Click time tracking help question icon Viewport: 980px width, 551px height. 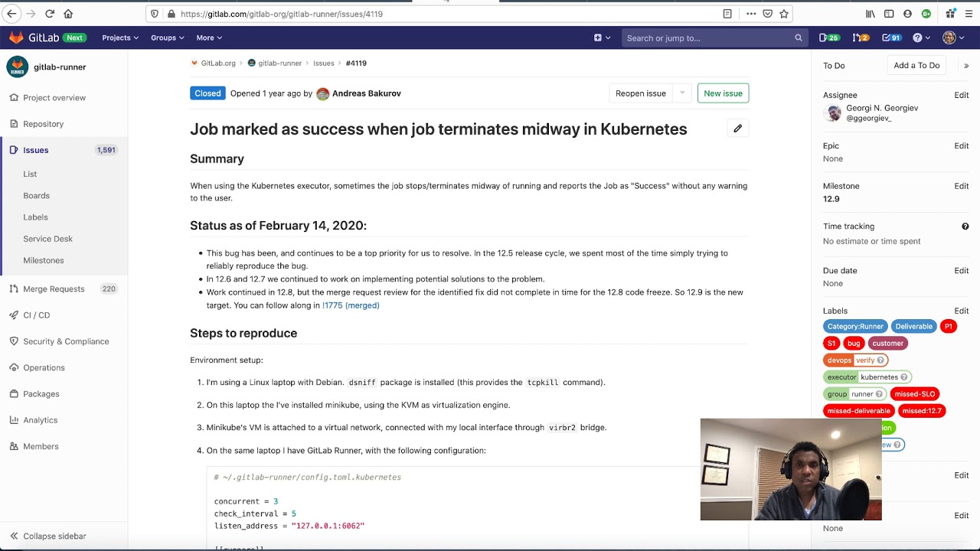(965, 227)
